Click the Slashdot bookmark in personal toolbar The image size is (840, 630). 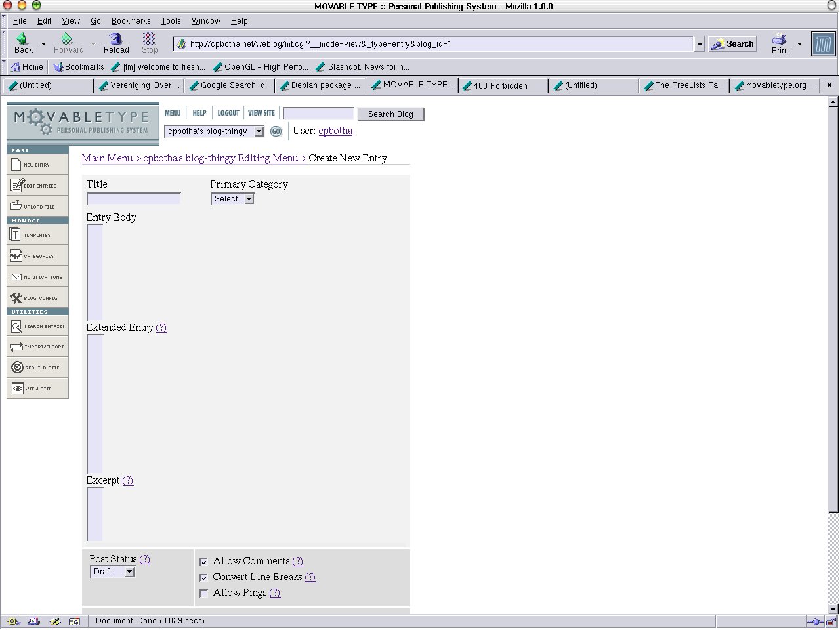pyautogui.click(x=362, y=67)
